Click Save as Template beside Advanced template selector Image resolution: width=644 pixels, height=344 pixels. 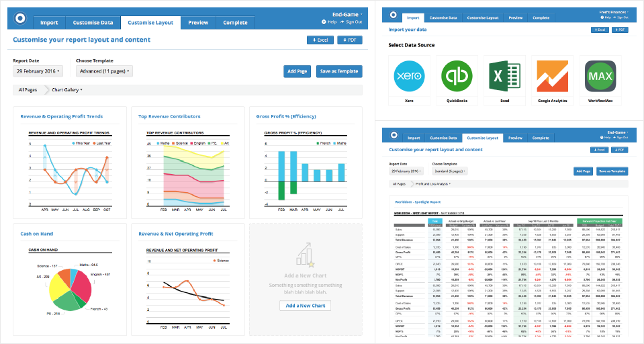[x=339, y=71]
